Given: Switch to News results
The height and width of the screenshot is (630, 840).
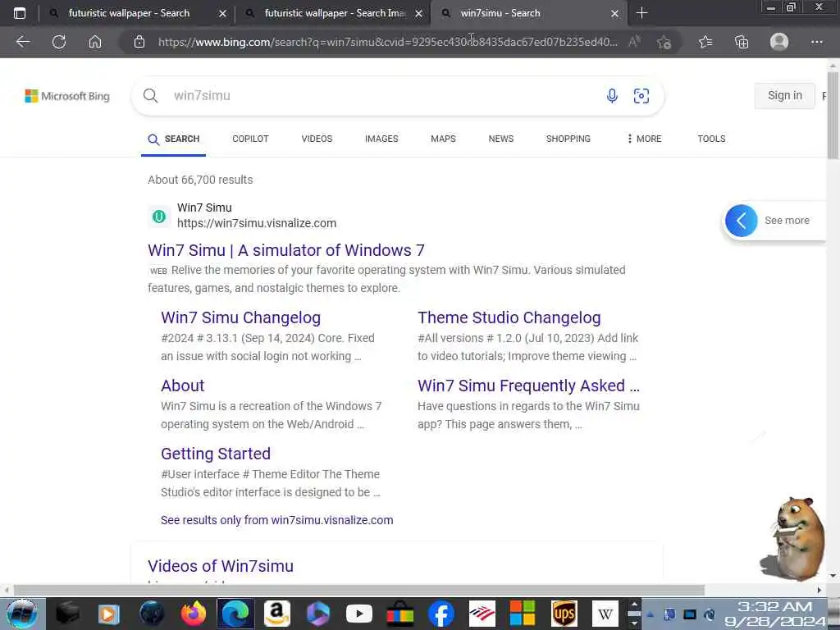Looking at the screenshot, I should pos(501,139).
